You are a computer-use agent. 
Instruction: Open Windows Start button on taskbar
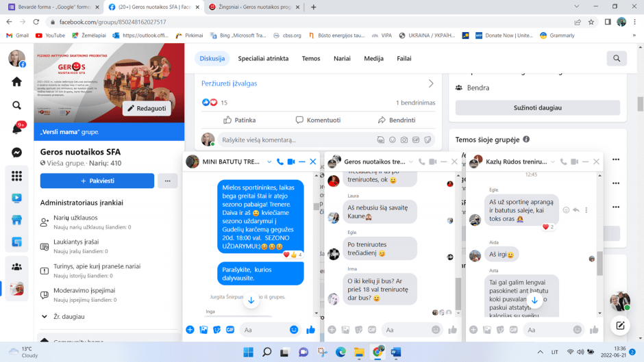click(x=248, y=352)
